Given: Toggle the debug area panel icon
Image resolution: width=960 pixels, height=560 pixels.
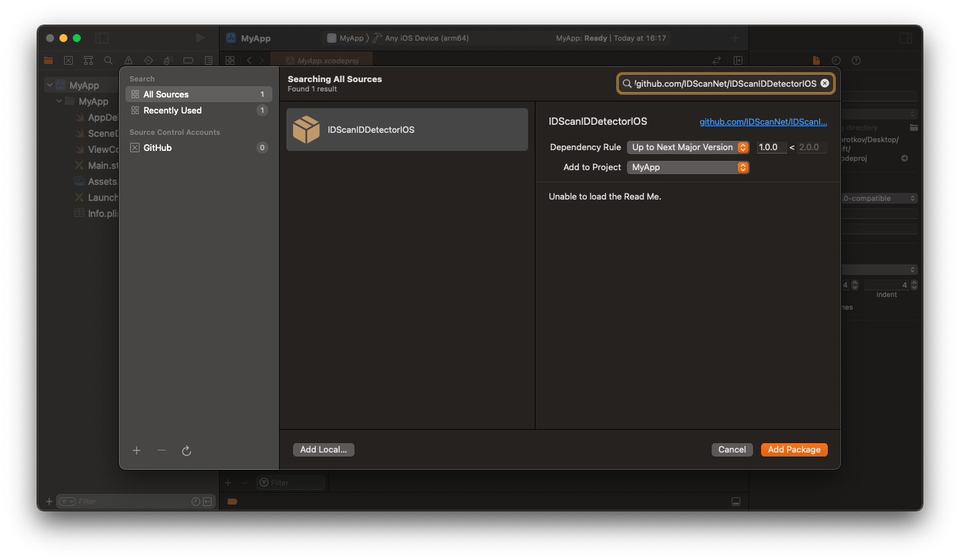Looking at the screenshot, I should [736, 501].
